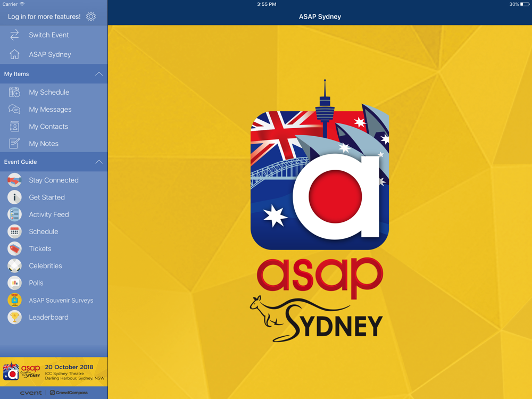
Task: Tap the large ASAP Sydney logo image
Action: pyautogui.click(x=320, y=210)
